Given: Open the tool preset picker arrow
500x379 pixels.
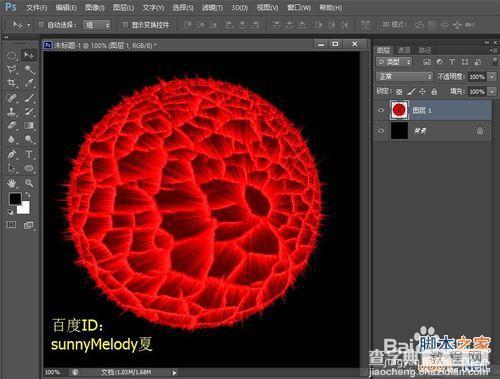Looking at the screenshot, I should 28,25.
